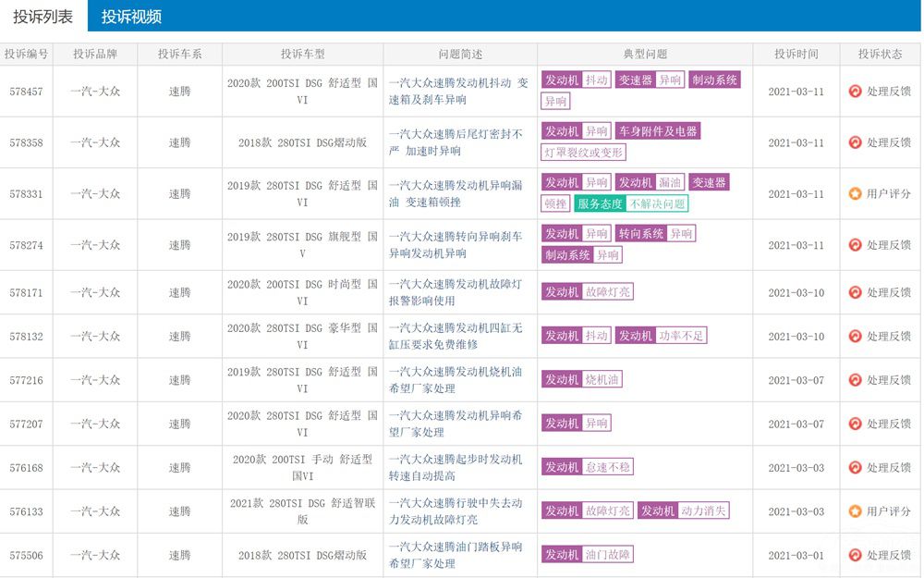Click 问题简述 column header

tap(460, 55)
